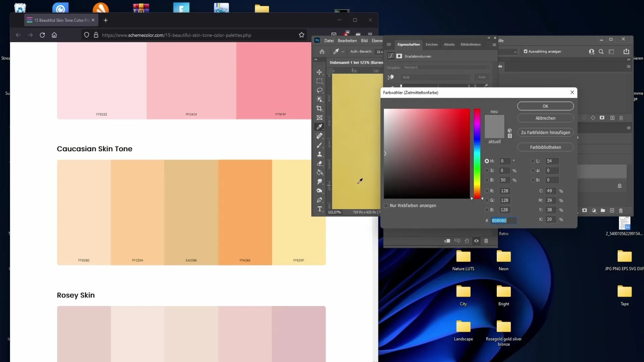Select the H hue radio button
644x362 pixels.
[x=487, y=161]
